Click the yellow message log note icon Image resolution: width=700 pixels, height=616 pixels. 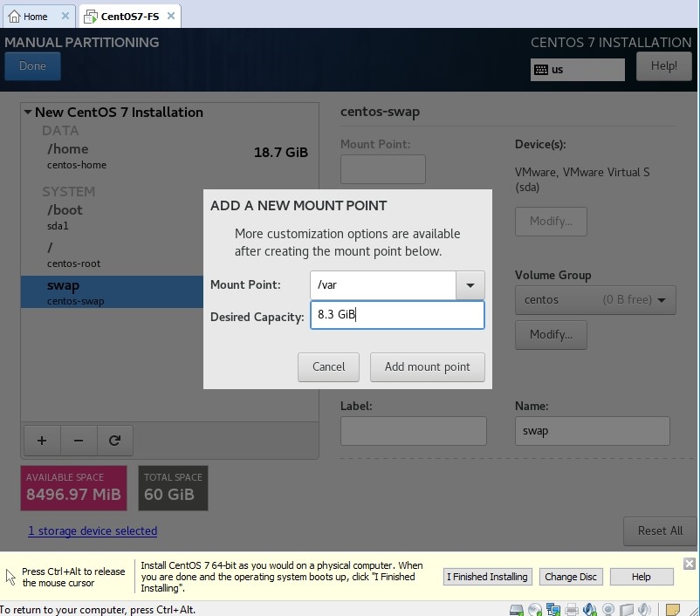pyautogui.click(x=673, y=609)
